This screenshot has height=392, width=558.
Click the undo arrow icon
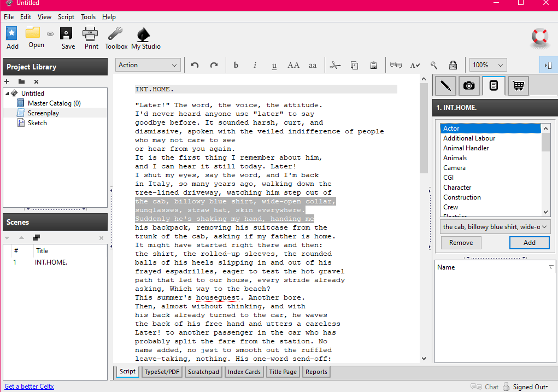[x=195, y=65]
